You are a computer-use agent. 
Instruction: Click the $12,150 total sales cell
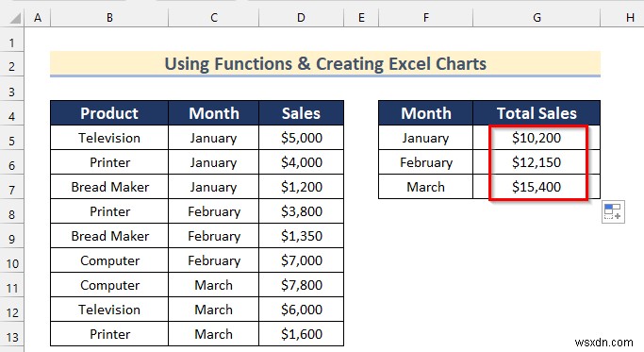(x=537, y=162)
